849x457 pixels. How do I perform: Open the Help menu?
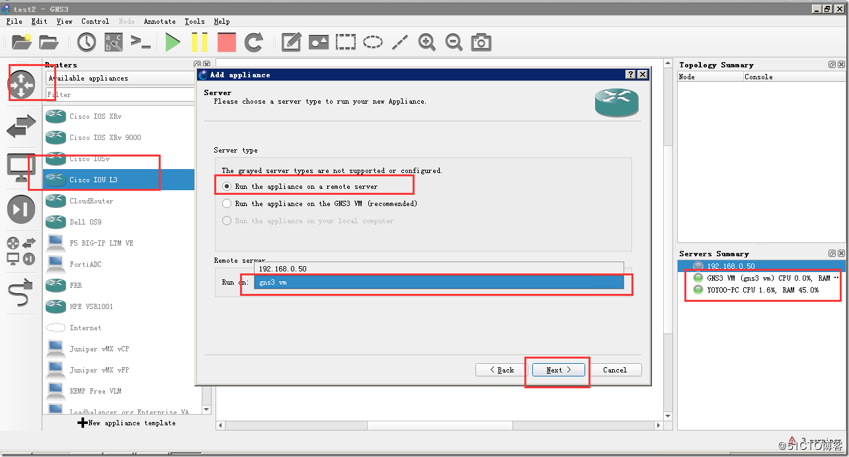pyautogui.click(x=221, y=21)
